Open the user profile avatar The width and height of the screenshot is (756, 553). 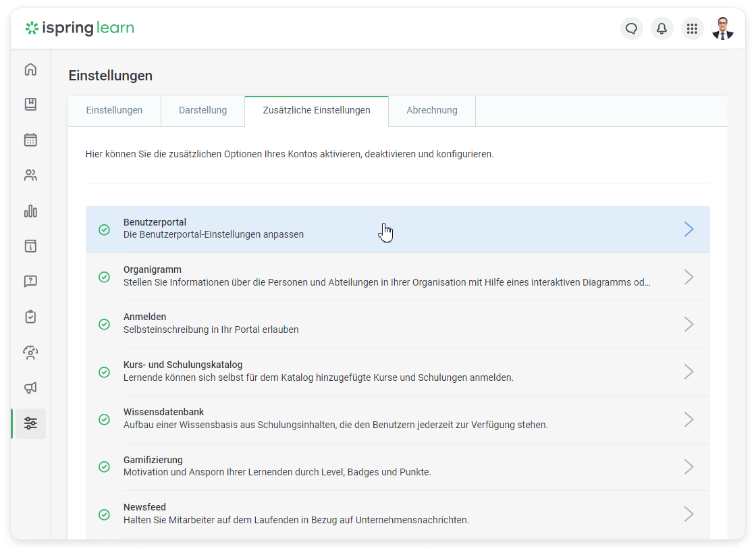(722, 28)
